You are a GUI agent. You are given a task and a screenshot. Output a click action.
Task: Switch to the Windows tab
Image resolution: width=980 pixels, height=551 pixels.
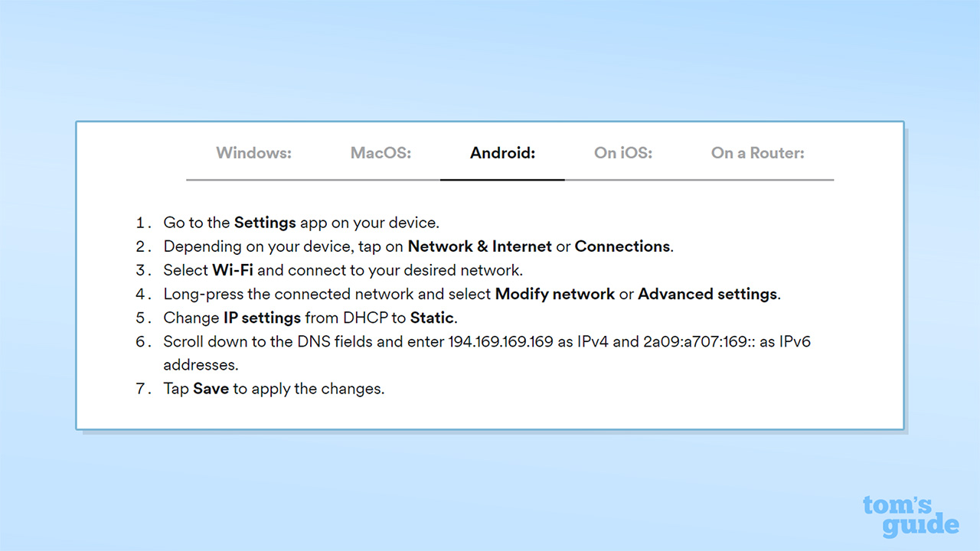[253, 153]
